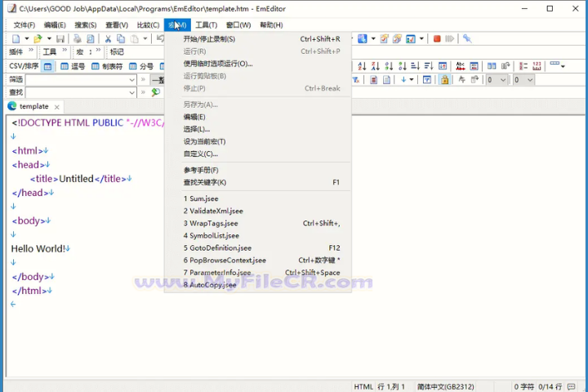Switch to semicolon-separated mode 分号

point(141,67)
